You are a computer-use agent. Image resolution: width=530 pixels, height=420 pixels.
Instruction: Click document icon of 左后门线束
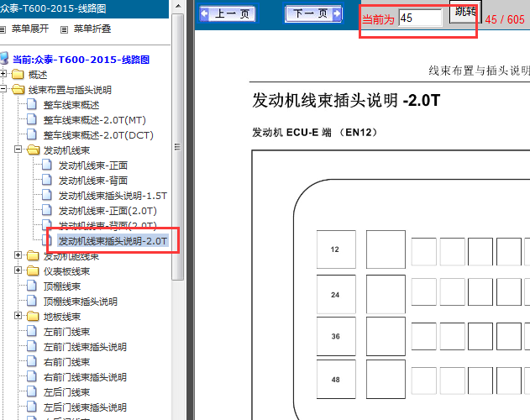[32, 391]
